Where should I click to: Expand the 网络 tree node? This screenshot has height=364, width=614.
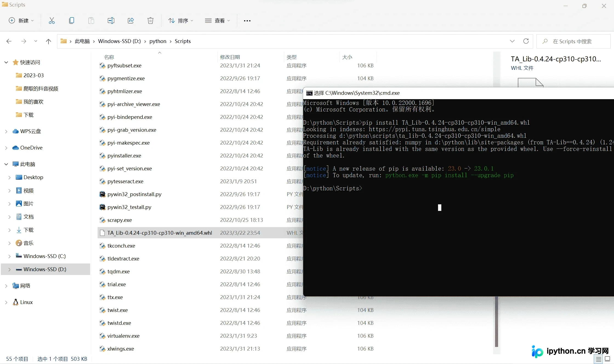[x=6, y=286]
